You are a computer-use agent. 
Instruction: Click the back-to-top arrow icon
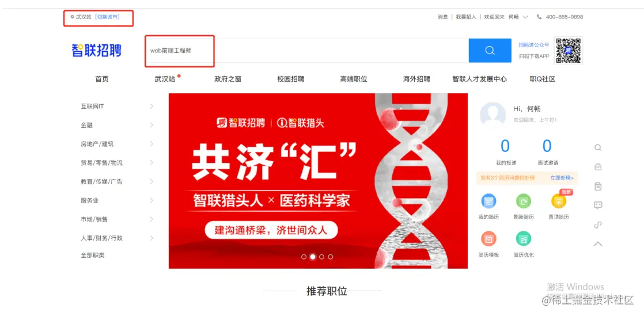[x=598, y=244]
